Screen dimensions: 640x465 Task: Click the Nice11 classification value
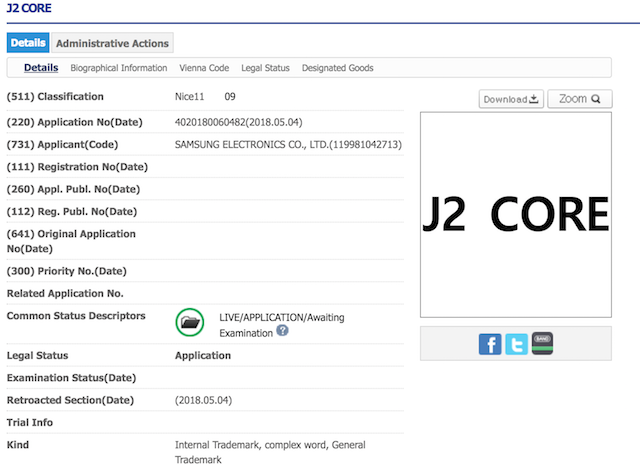(191, 97)
